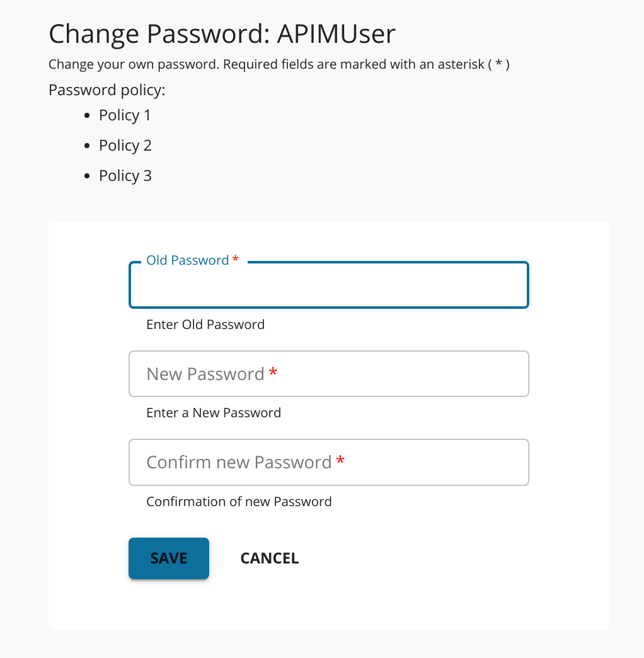Click the Password policy label
The height and width of the screenshot is (658, 644).
coord(106,89)
